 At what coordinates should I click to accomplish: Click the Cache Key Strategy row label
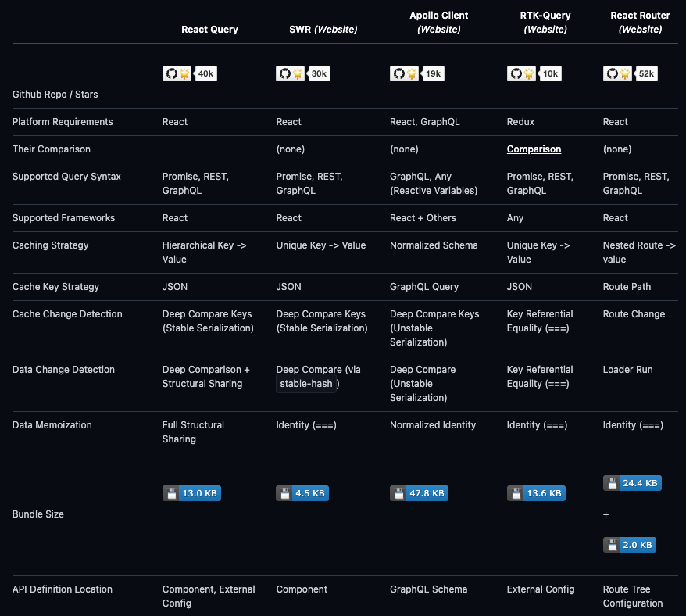coord(55,287)
